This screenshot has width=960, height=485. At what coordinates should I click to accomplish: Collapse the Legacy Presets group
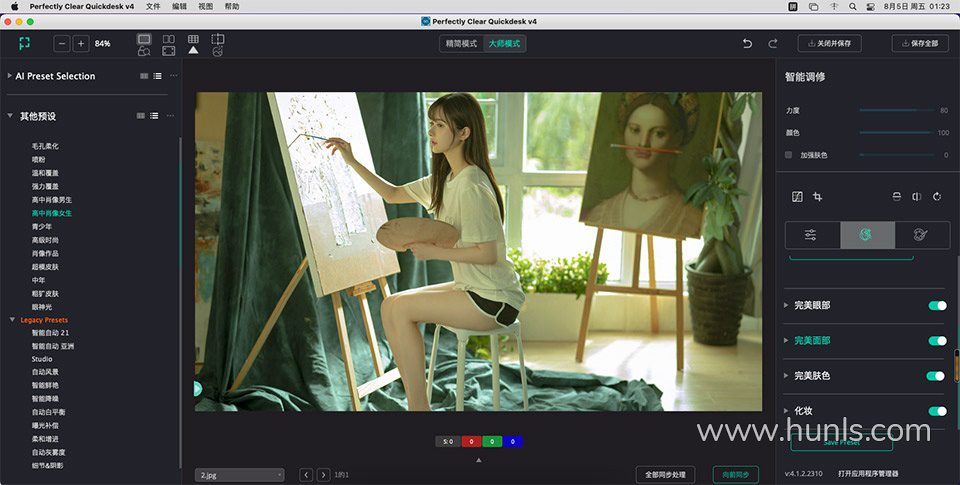tap(12, 320)
